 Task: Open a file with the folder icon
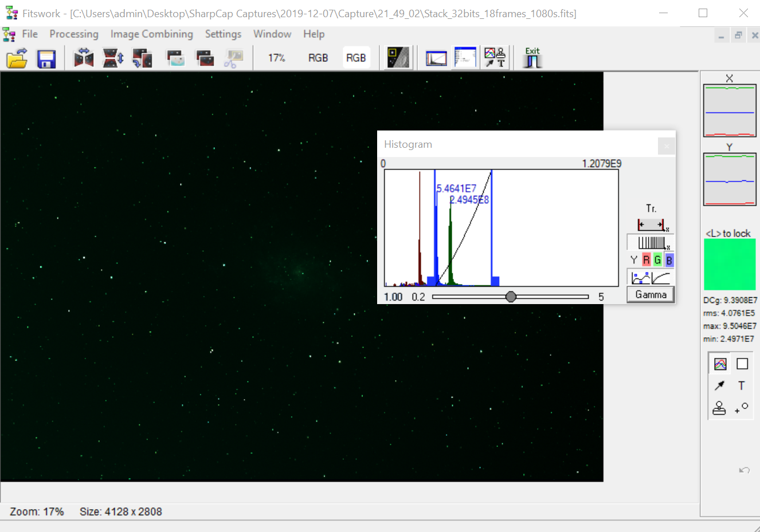pos(17,58)
